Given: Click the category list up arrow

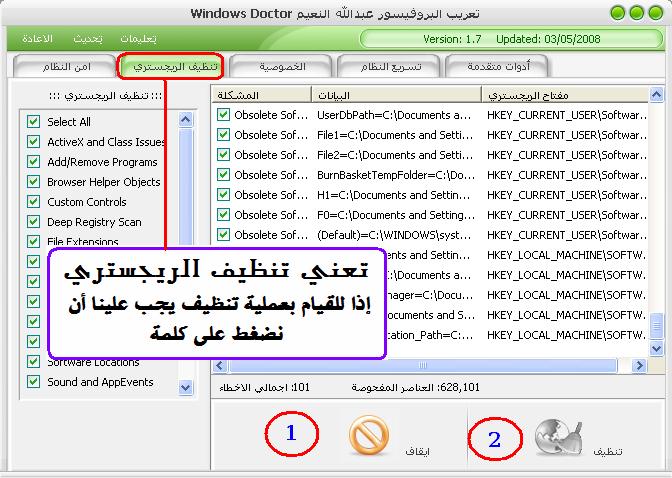Looking at the screenshot, I should tap(185, 120).
